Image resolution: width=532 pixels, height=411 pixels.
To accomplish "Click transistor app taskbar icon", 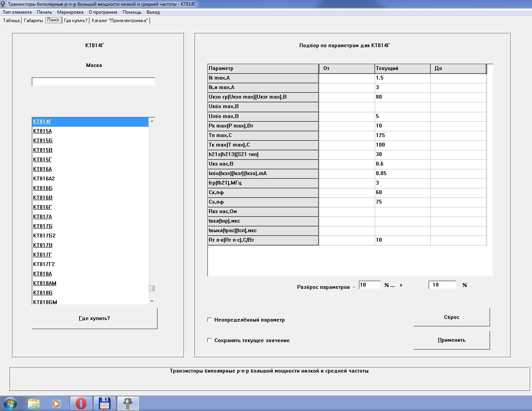I will (128, 403).
